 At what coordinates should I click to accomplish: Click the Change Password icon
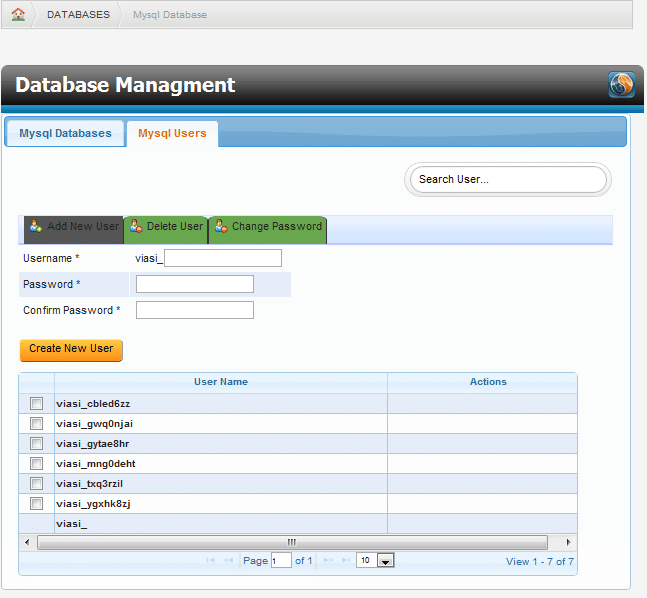tap(220, 226)
